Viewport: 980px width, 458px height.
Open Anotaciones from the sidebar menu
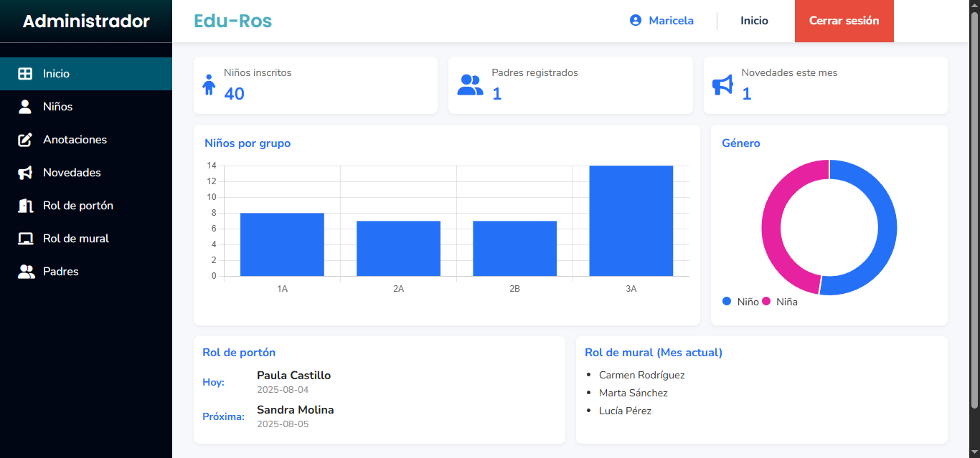(75, 140)
